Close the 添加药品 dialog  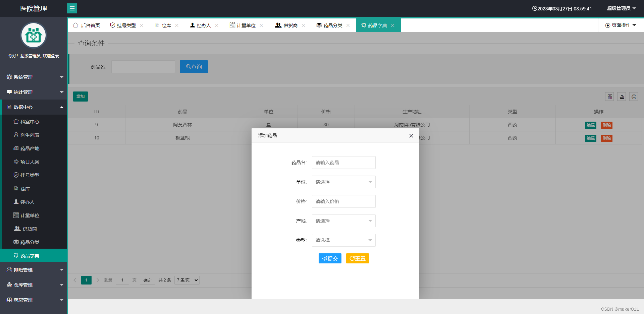[x=411, y=136]
